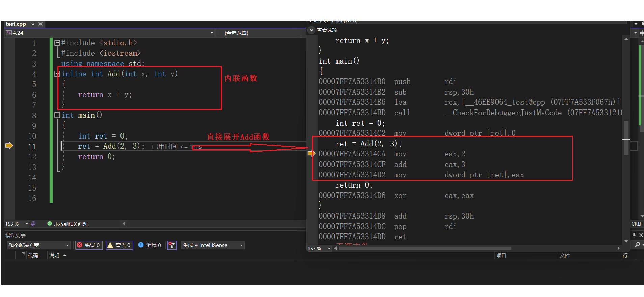Sort by the 说明 column header
This screenshot has height=297, width=644.
tap(54, 256)
